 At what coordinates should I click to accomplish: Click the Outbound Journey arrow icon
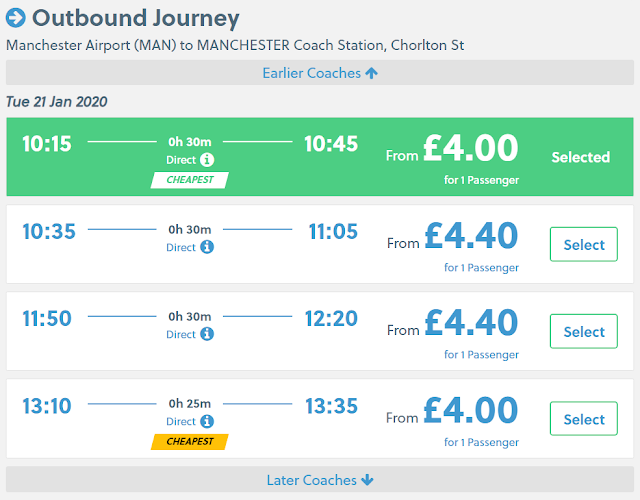pyautogui.click(x=16, y=18)
